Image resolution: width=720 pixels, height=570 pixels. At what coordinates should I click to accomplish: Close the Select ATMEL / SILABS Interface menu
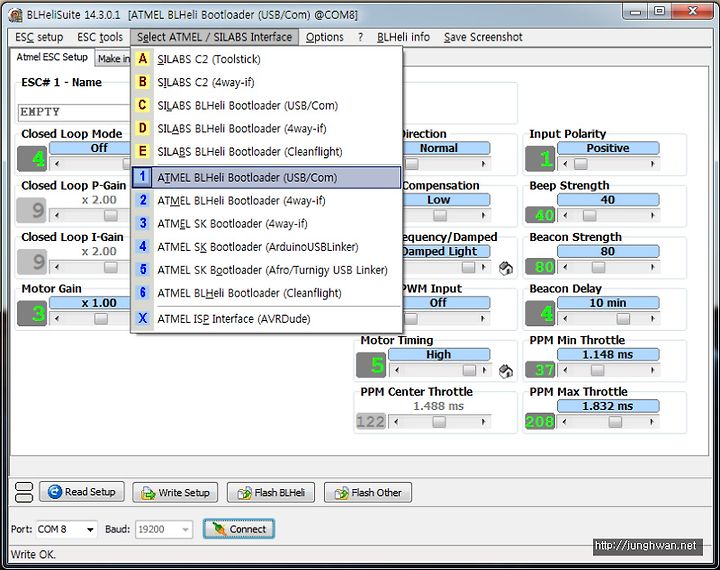point(214,37)
